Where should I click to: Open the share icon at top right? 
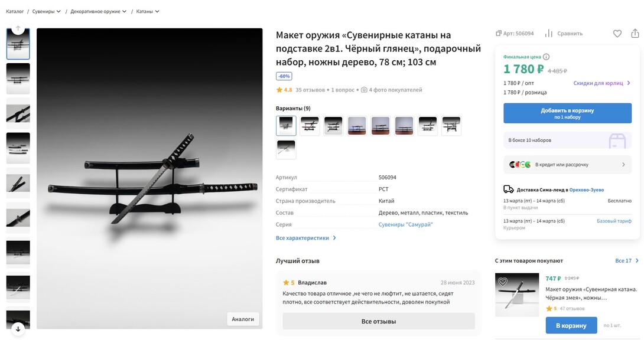[635, 34]
